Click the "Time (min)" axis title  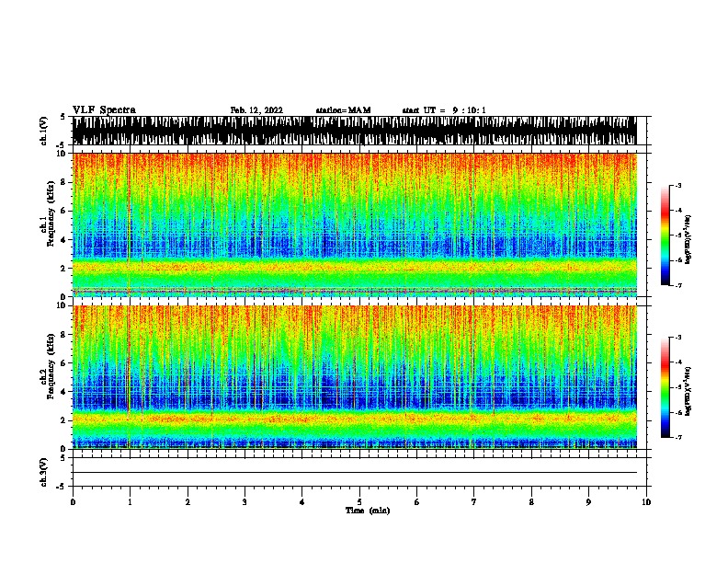point(368,511)
